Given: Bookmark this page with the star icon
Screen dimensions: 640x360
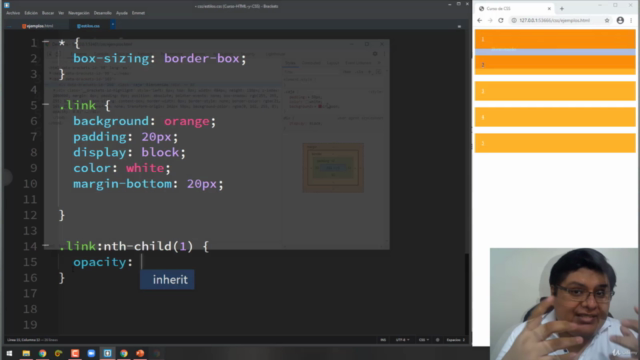Looking at the screenshot, I should (x=607, y=20).
